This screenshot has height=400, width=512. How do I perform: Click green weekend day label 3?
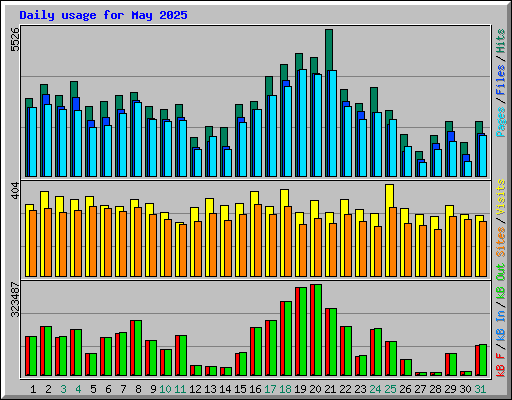point(63,389)
